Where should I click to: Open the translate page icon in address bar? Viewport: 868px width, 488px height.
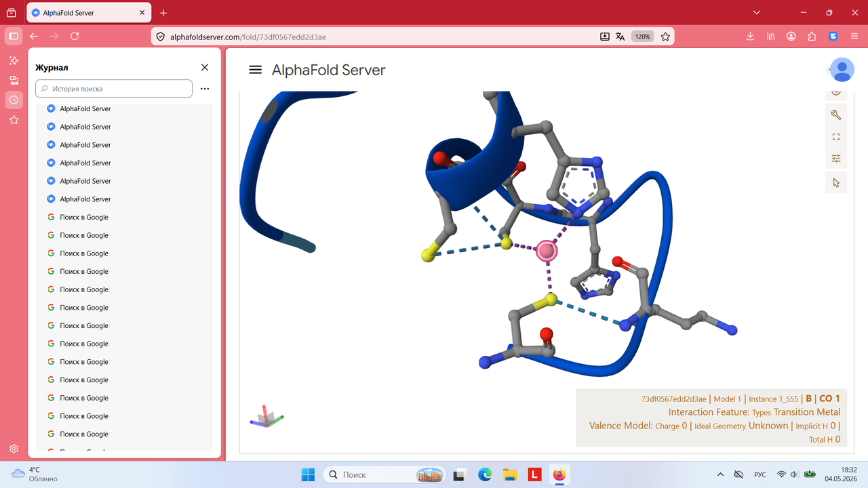pos(620,37)
